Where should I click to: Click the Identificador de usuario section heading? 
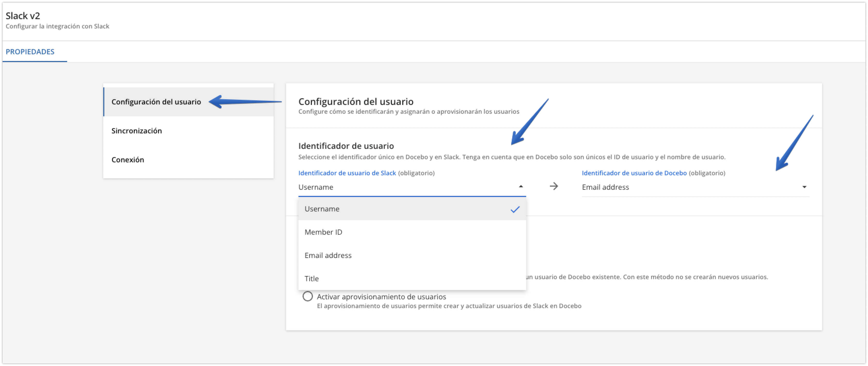pyautogui.click(x=346, y=146)
